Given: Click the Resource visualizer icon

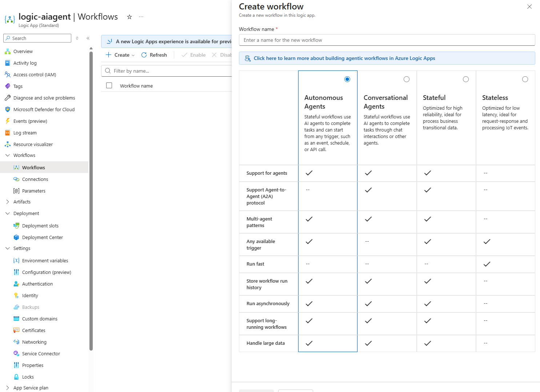Looking at the screenshot, I should [8, 145].
